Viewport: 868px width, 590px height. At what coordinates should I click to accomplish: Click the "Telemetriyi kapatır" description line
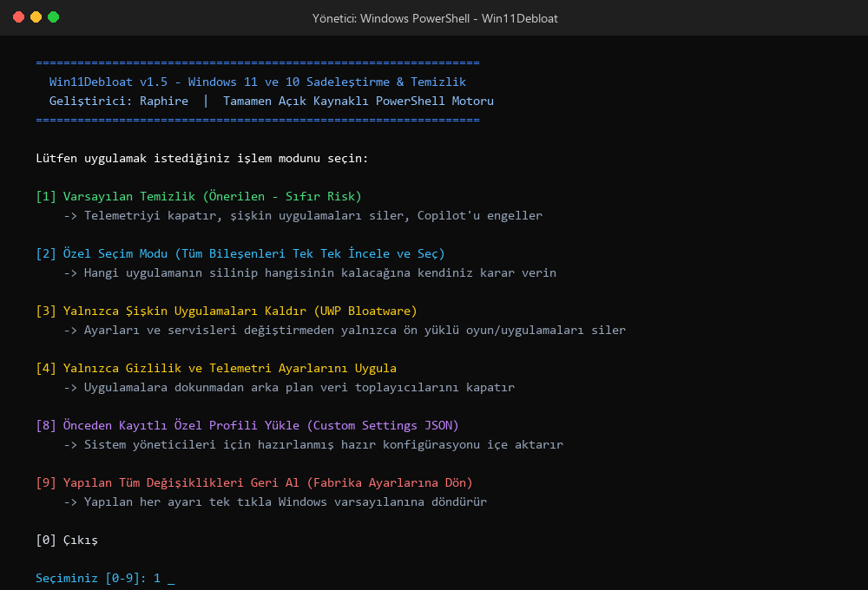303,215
